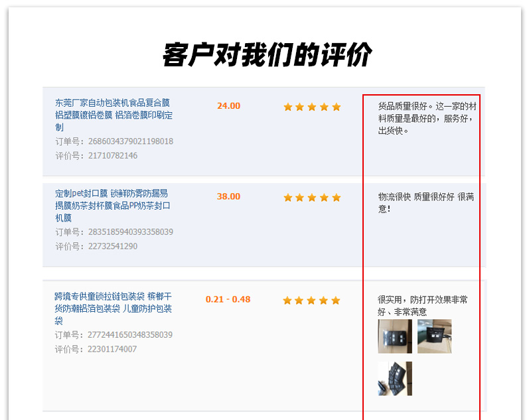
Task: Click the 24.00 price
Action: [x=228, y=106]
